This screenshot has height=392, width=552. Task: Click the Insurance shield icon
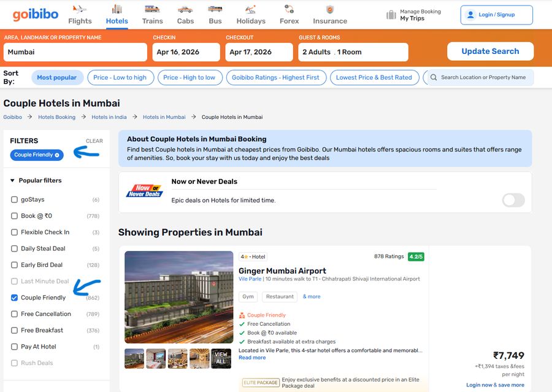point(329,9)
